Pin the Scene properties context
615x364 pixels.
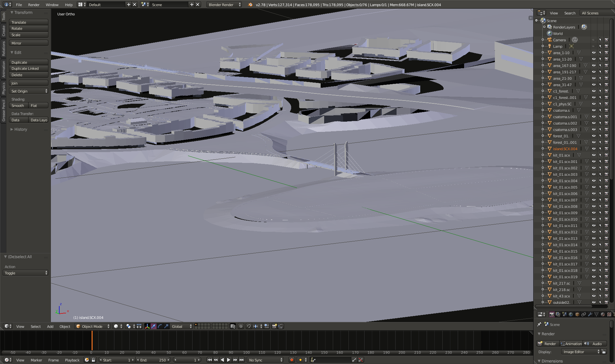click(539, 324)
